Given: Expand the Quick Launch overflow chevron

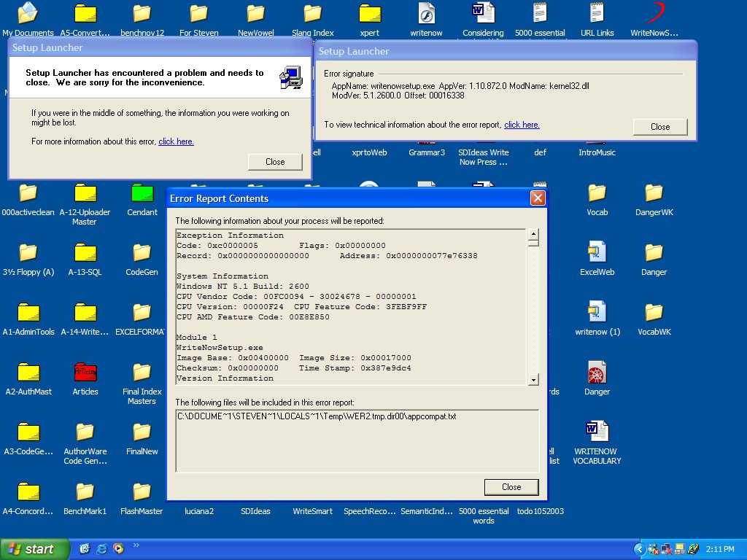Looking at the screenshot, I should coord(136,545).
